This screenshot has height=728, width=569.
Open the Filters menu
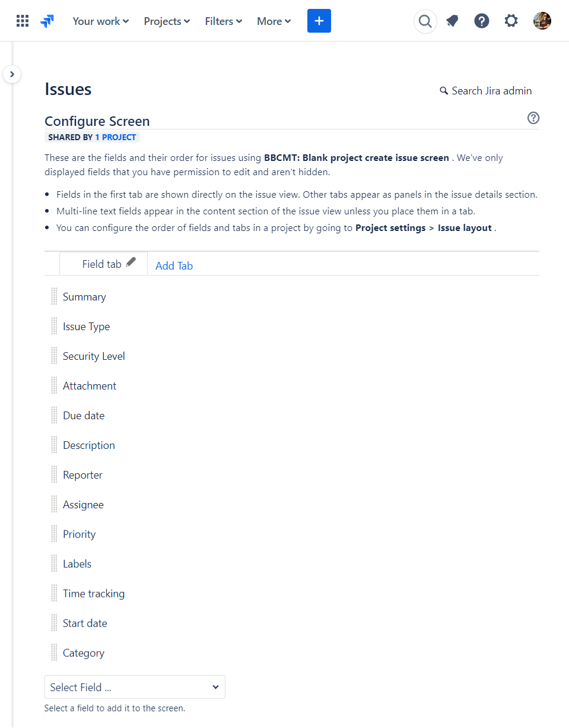tap(223, 21)
